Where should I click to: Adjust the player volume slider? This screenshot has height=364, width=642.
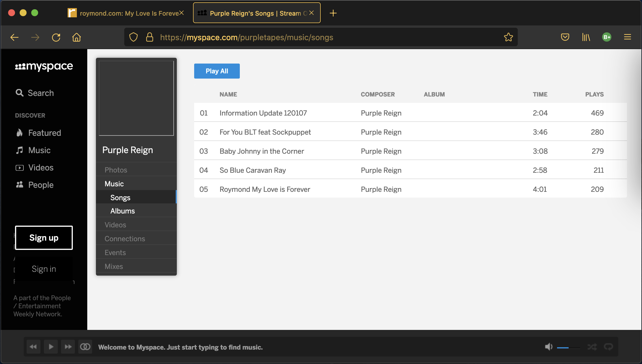(x=568, y=348)
